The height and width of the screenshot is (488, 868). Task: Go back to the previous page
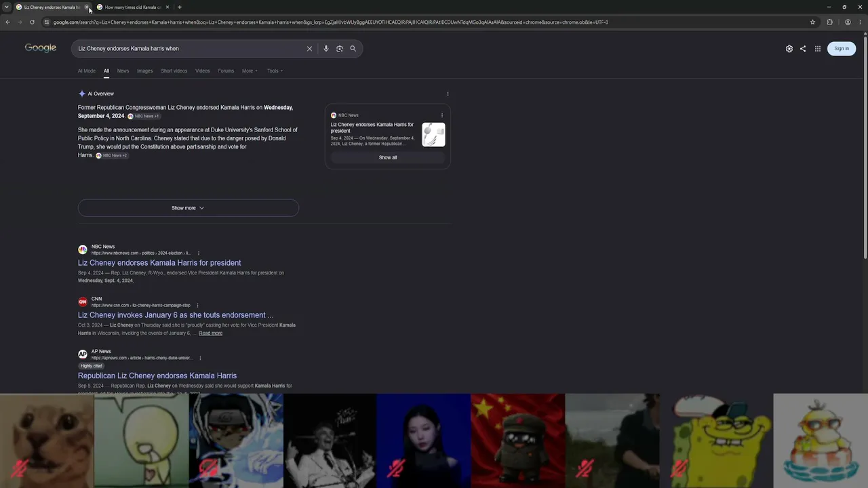coord(7,22)
